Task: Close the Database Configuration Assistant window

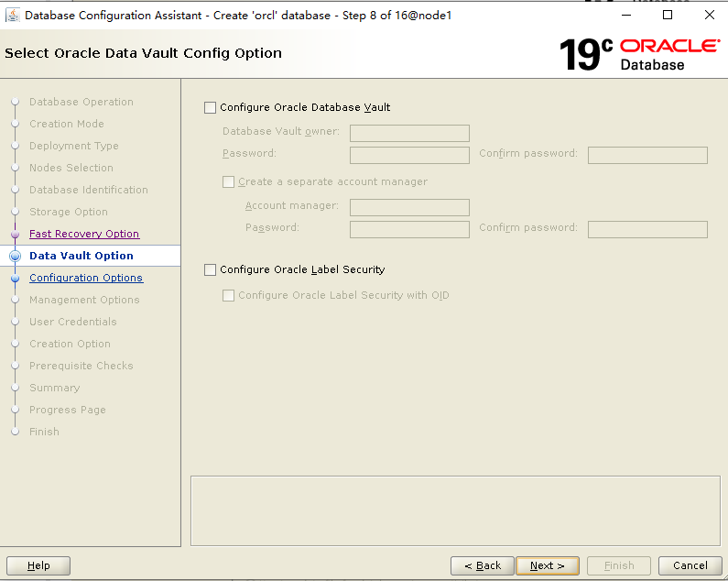Action: (x=709, y=16)
